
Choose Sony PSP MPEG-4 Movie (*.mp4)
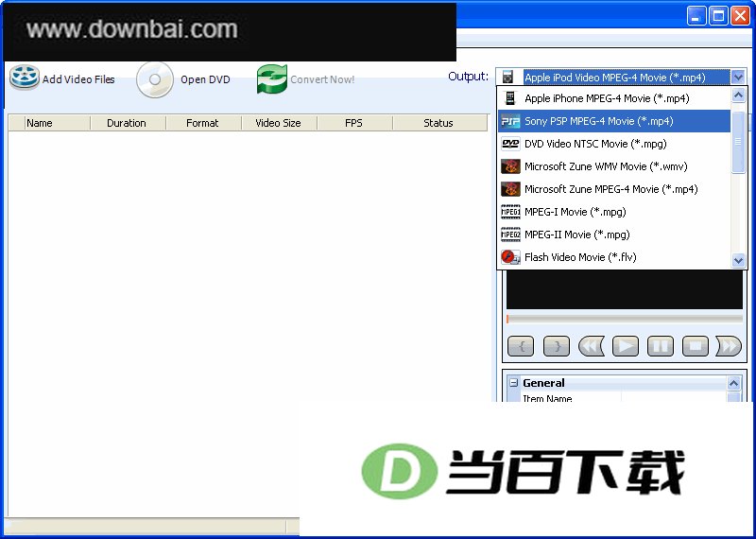(x=614, y=121)
